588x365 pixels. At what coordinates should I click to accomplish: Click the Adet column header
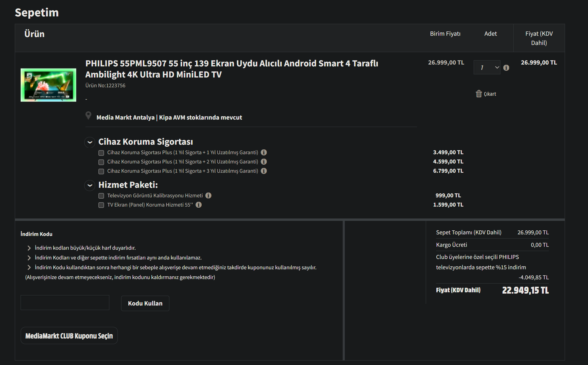click(x=490, y=34)
